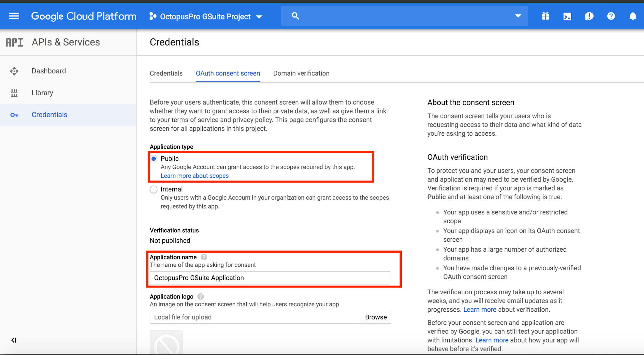Open the free trial gift icon

point(545,16)
